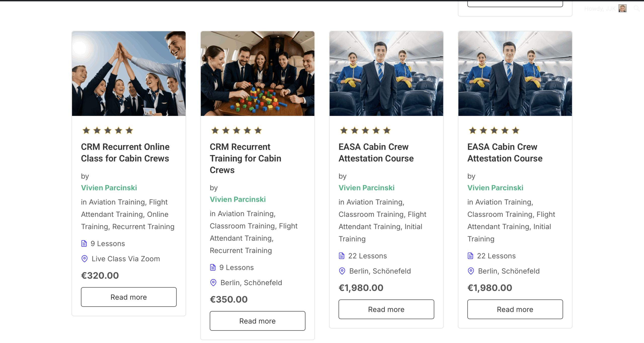Open the JJK user avatar icon
The image size is (644, 343).
click(x=623, y=9)
